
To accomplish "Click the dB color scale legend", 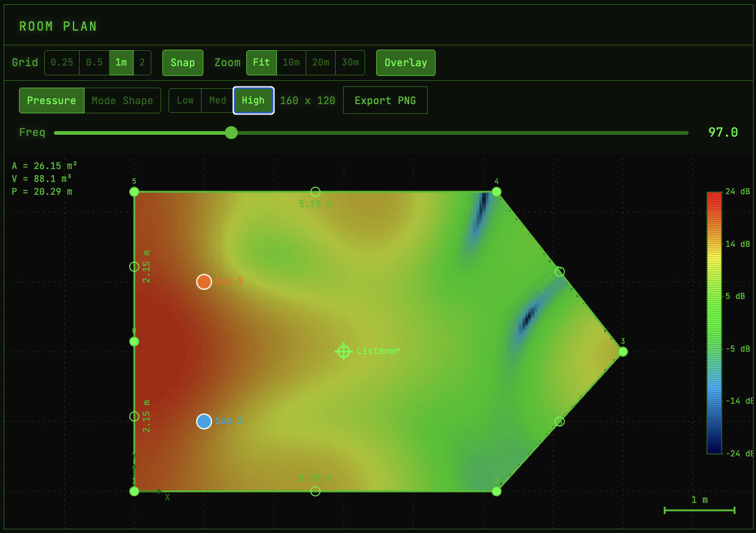I will pyautogui.click(x=714, y=323).
